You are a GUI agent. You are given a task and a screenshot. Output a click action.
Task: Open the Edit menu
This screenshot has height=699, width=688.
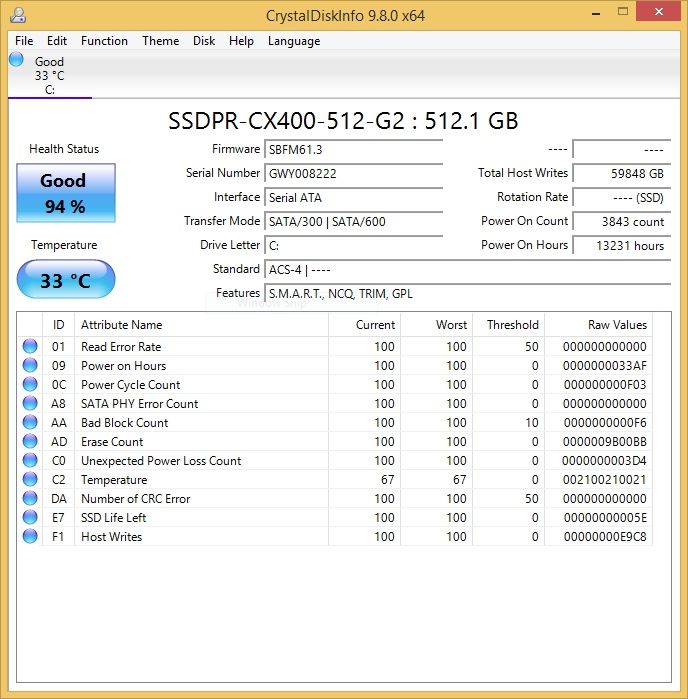(57, 41)
